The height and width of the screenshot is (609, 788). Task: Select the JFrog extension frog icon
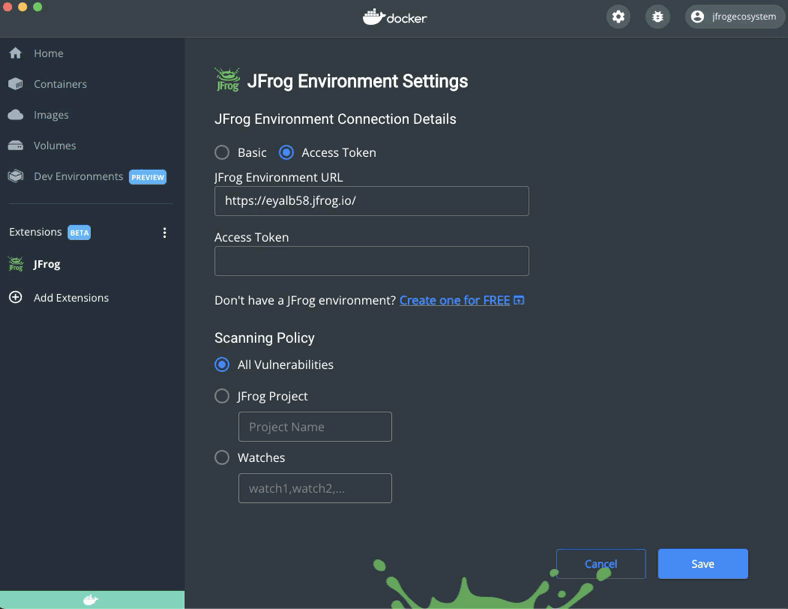click(x=16, y=264)
